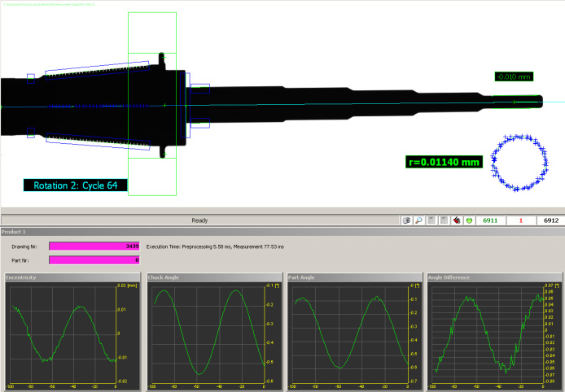Click the Rotation 2: Cycle 64 label

click(76, 185)
